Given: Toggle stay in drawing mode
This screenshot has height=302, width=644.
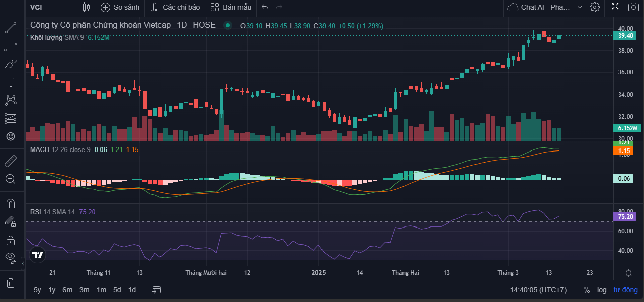Looking at the screenshot, I should 11,221.
